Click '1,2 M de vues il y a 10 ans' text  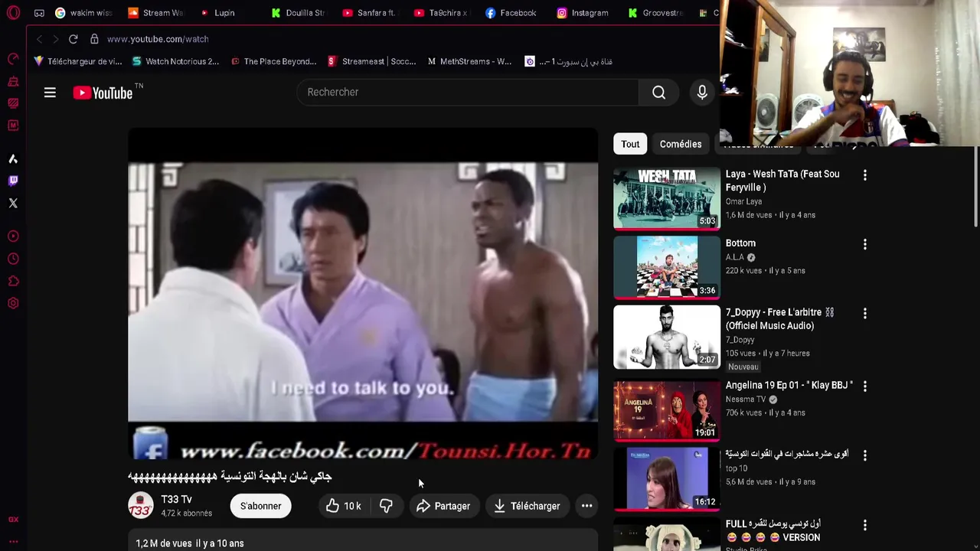tap(190, 543)
